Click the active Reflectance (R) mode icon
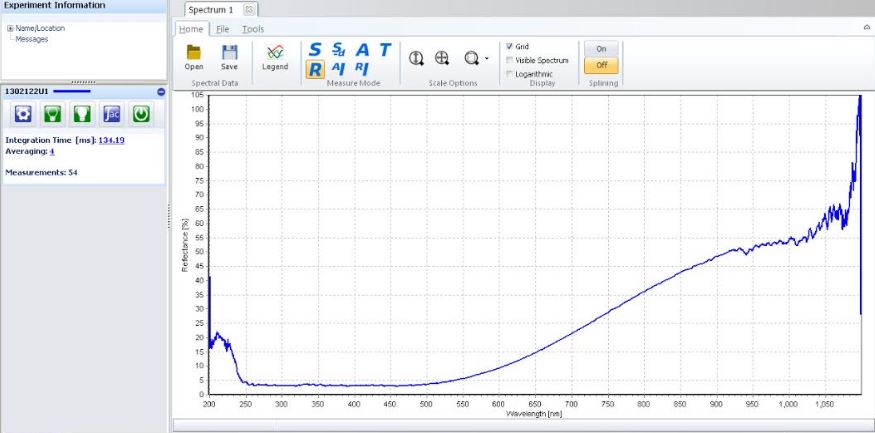 tap(314, 68)
